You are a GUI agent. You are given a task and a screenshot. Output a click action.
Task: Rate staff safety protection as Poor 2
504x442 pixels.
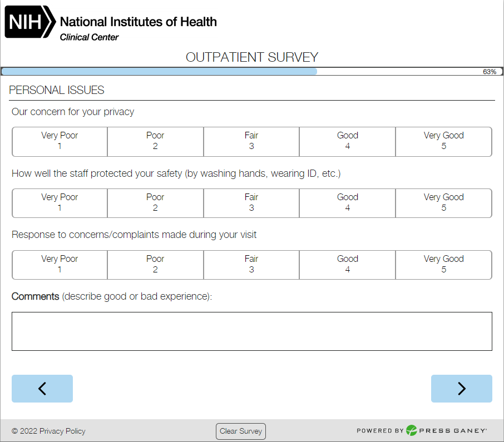155,203
